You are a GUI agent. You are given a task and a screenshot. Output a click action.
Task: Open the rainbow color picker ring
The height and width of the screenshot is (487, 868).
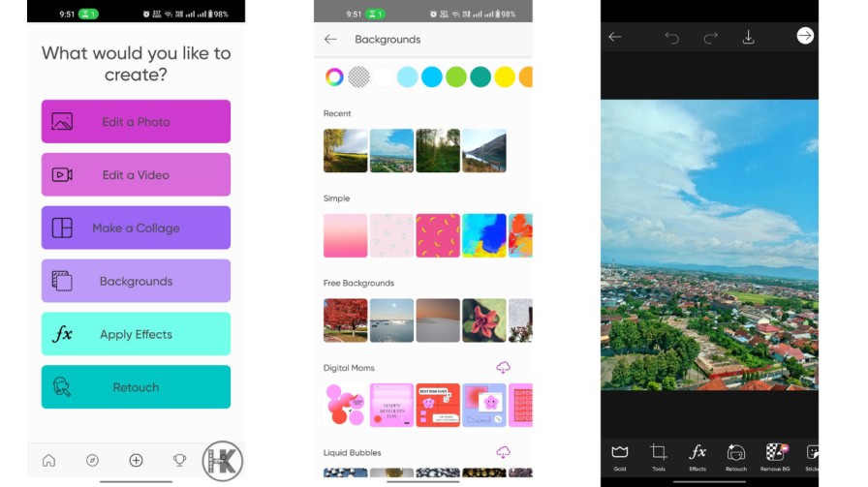tap(334, 76)
